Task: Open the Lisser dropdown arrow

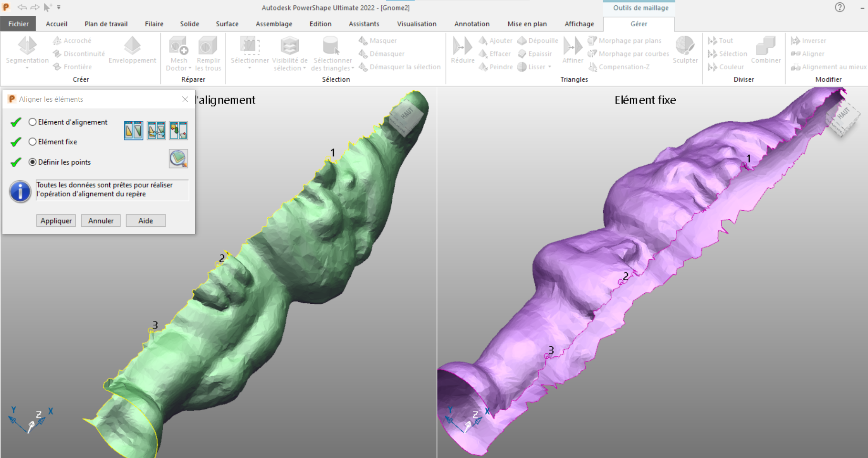Action: pyautogui.click(x=550, y=67)
